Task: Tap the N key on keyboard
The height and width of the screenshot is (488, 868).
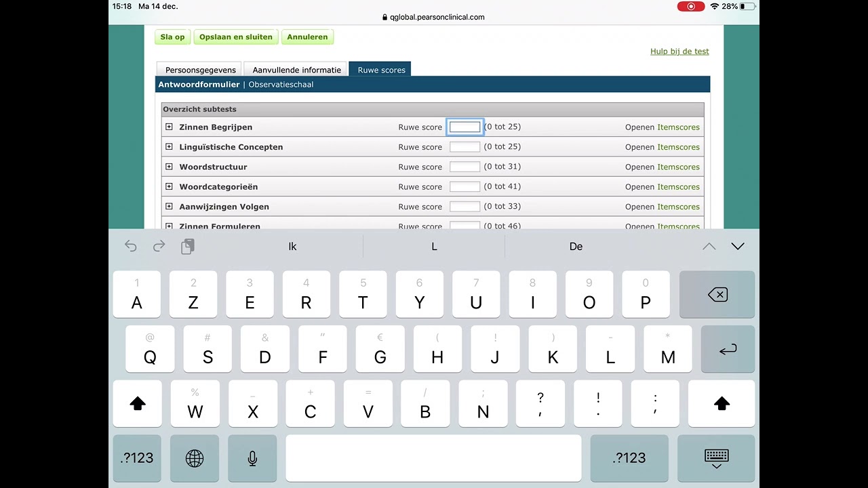Action: pos(483,404)
